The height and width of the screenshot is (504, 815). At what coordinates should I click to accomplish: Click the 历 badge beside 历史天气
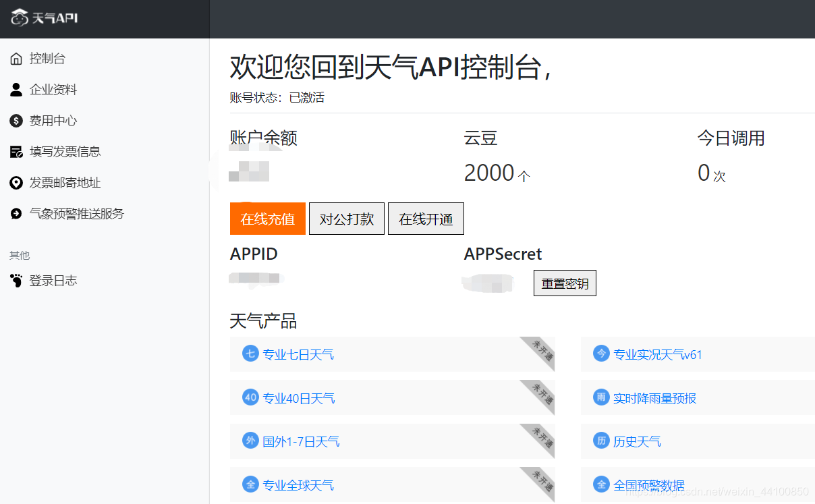pos(600,441)
